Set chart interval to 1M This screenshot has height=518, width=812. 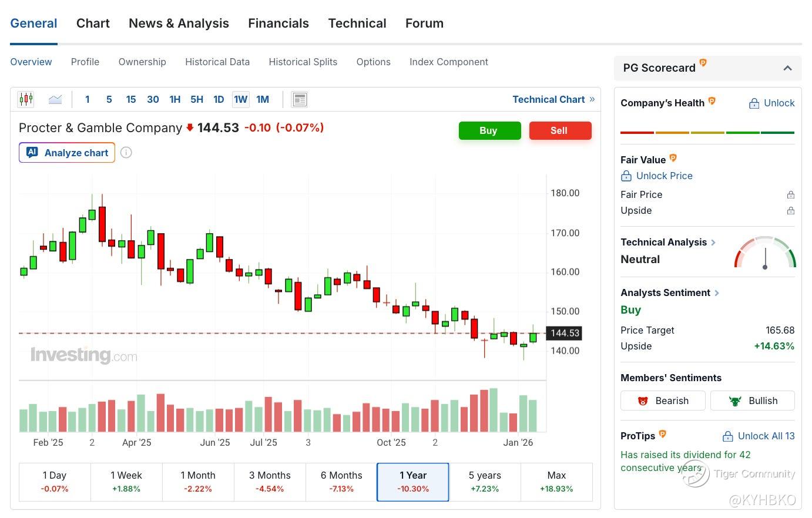tap(263, 99)
